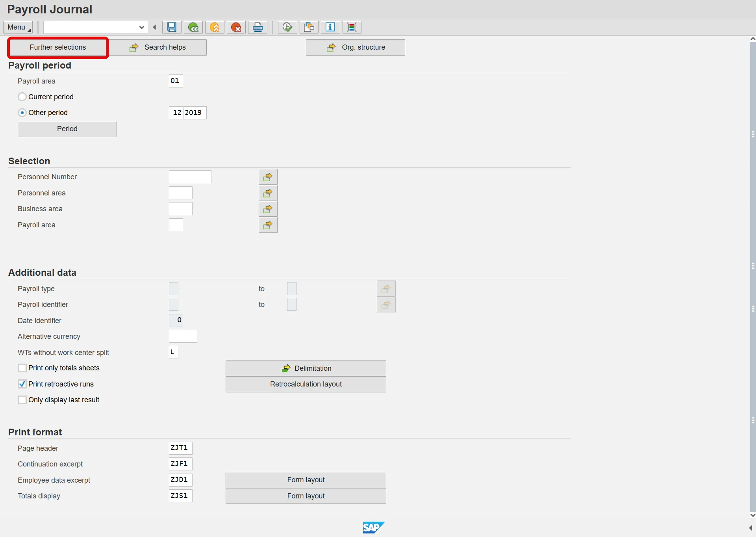Collapse command field with left arrow
756x537 pixels.
tap(155, 27)
